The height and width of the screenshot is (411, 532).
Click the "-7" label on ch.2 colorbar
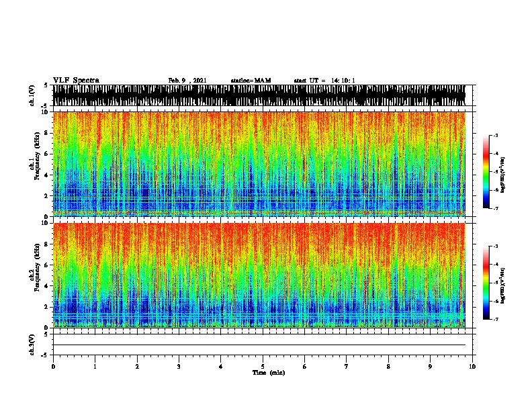point(496,320)
